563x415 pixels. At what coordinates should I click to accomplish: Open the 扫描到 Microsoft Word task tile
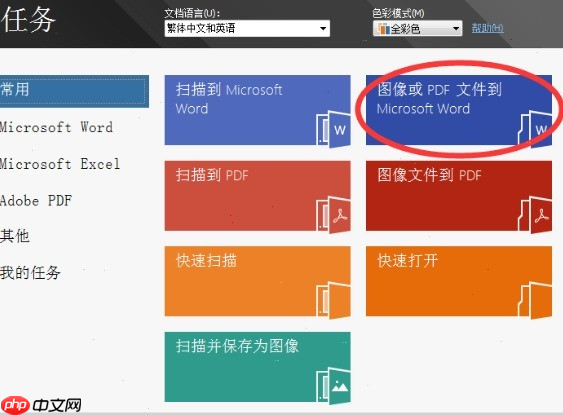pyautogui.click(x=257, y=110)
